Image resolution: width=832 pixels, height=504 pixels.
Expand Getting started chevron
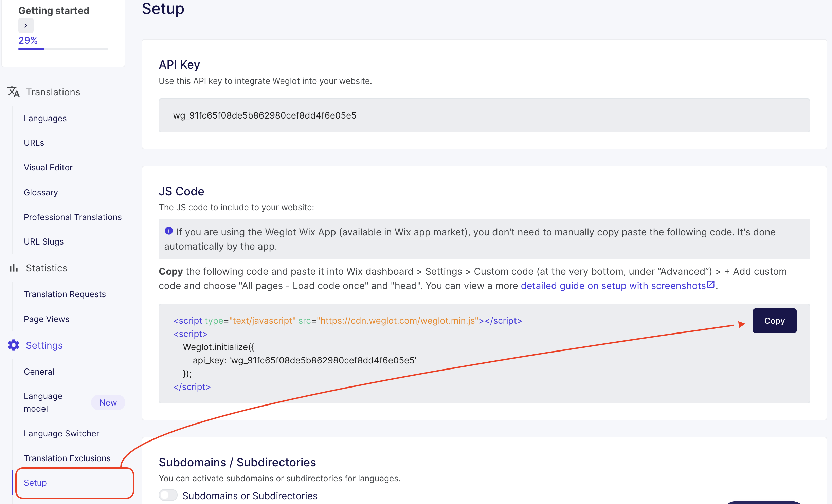pyautogui.click(x=26, y=25)
